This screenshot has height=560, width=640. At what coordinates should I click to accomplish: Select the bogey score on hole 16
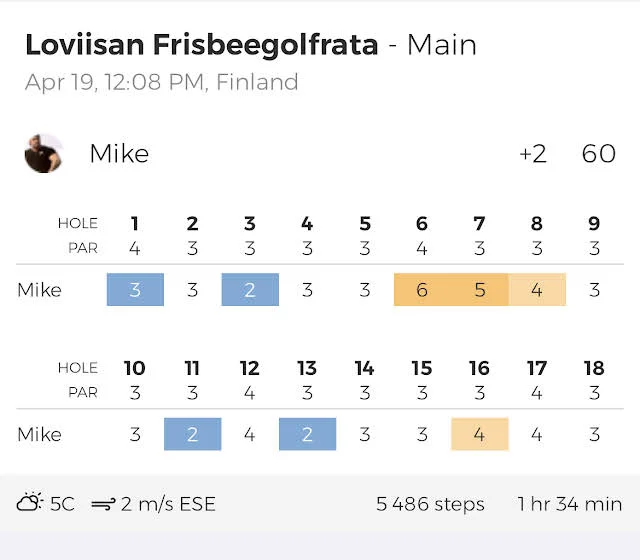[480, 434]
